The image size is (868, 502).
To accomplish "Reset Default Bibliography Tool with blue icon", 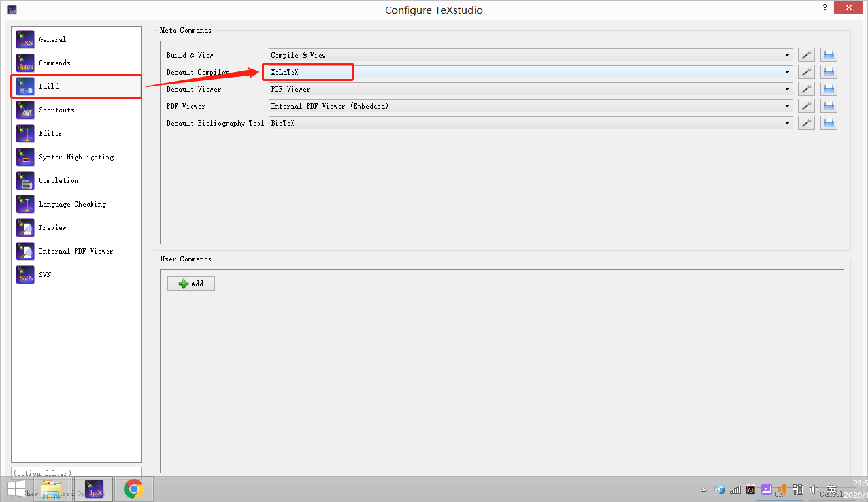I will click(x=829, y=123).
